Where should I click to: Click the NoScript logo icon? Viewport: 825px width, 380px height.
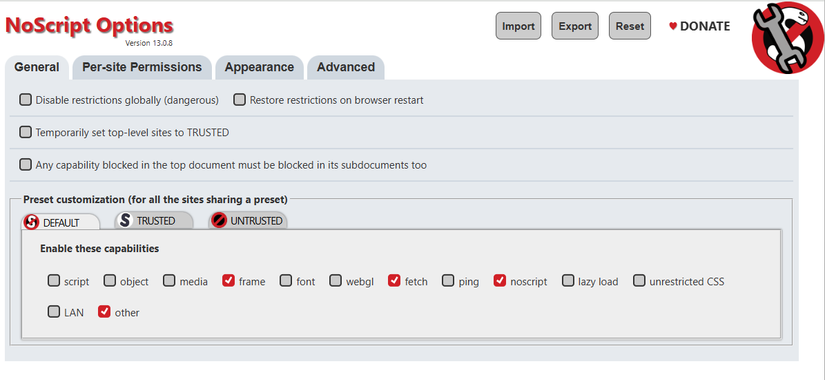tap(787, 37)
